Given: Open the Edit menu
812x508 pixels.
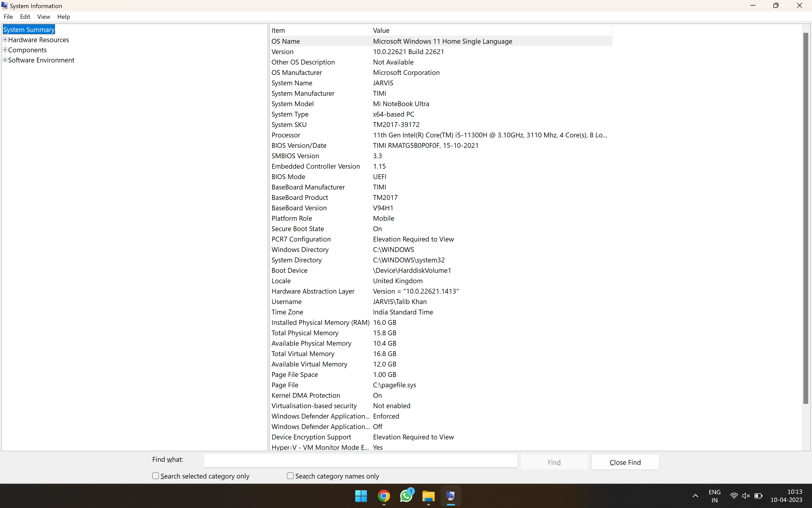Looking at the screenshot, I should click(25, 17).
